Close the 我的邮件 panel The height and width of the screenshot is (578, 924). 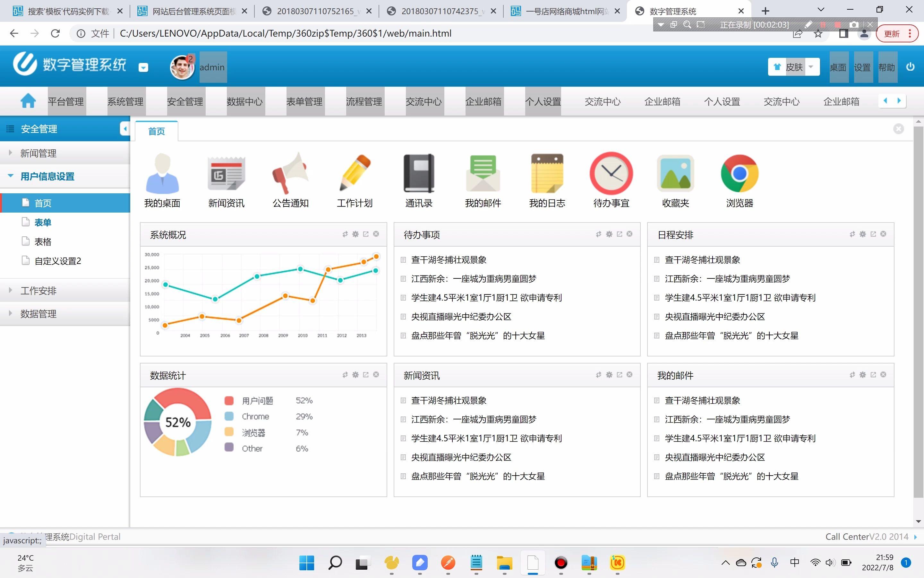click(883, 375)
